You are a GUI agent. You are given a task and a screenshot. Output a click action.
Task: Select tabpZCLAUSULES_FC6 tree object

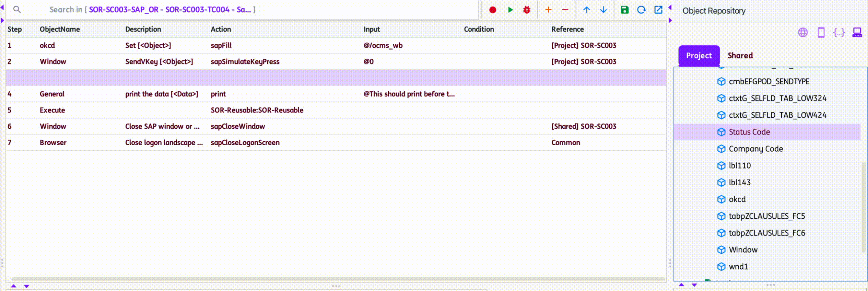click(767, 233)
